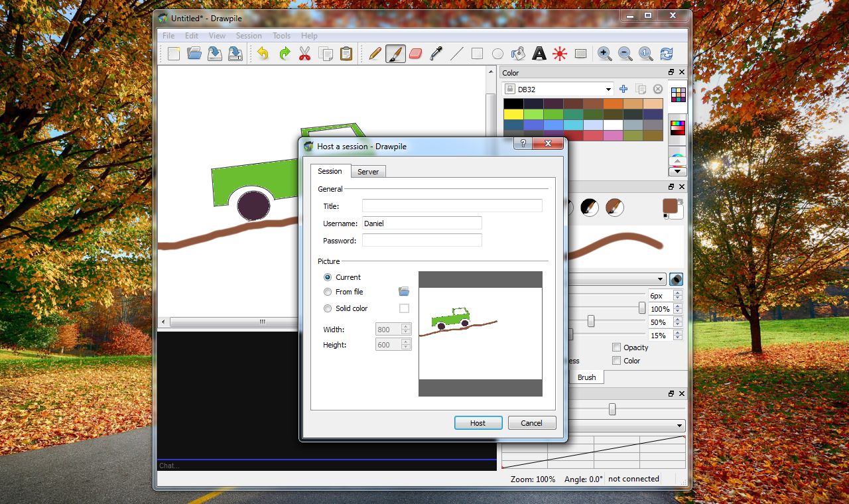Click the Height 600 spin box

tap(393, 345)
